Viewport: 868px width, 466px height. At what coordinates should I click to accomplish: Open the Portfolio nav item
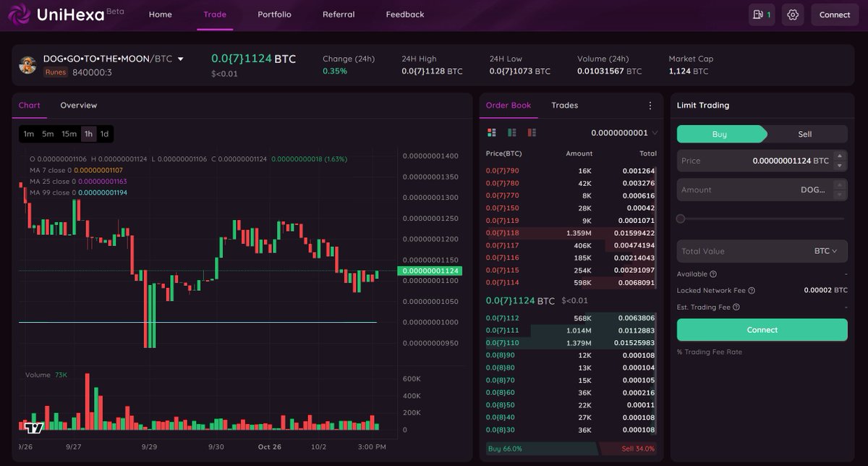[x=275, y=14]
